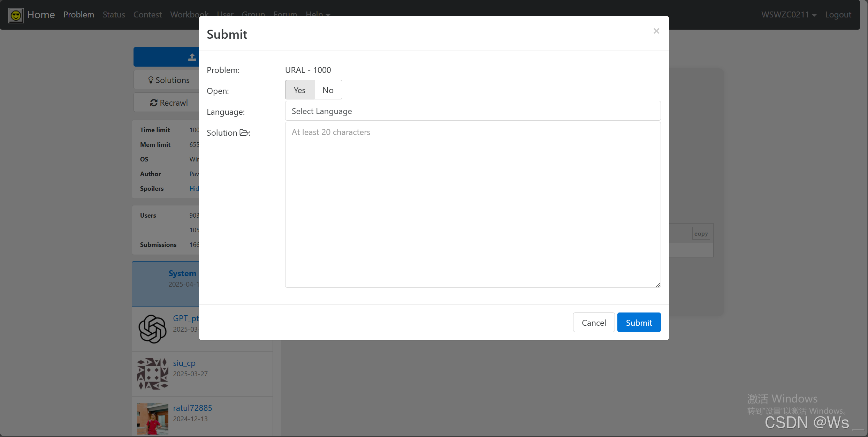868x437 pixels.
Task: Click the siu_cp username link
Action: [184, 363]
